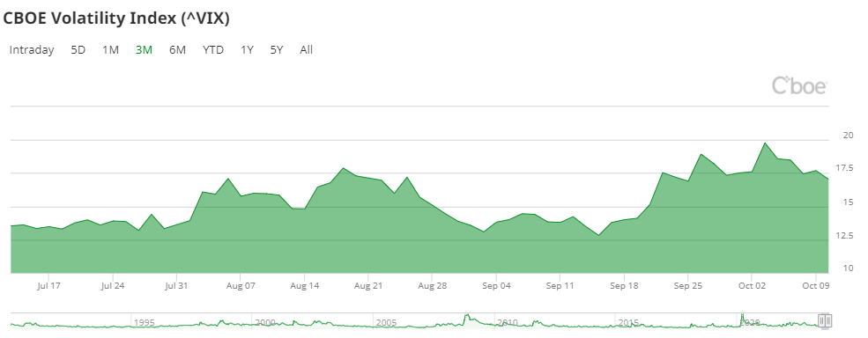Switch chart to 6M range
868x338 pixels.
(x=177, y=50)
